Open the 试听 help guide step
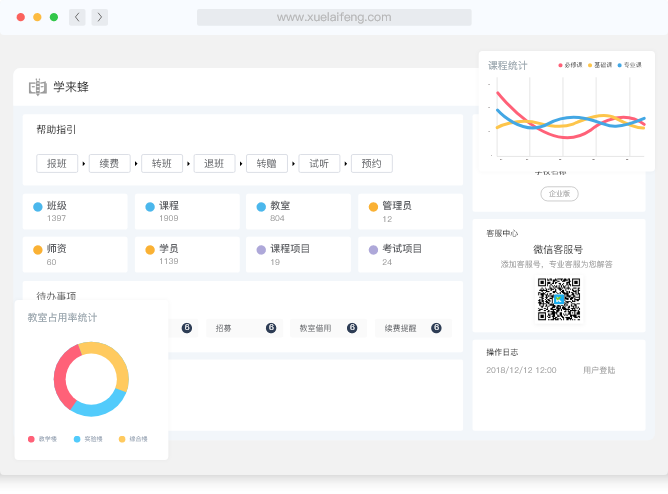Screen dimensions: 668x494 coord(319,164)
